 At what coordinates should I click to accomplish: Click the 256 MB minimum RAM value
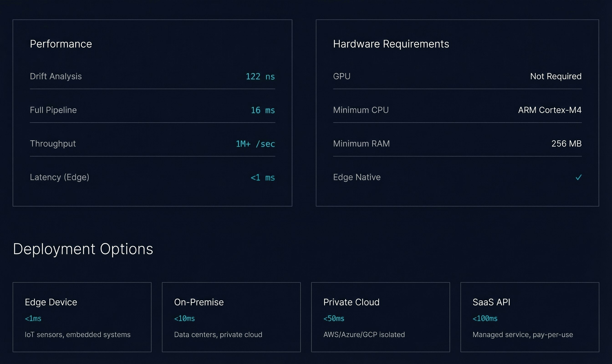(x=566, y=144)
